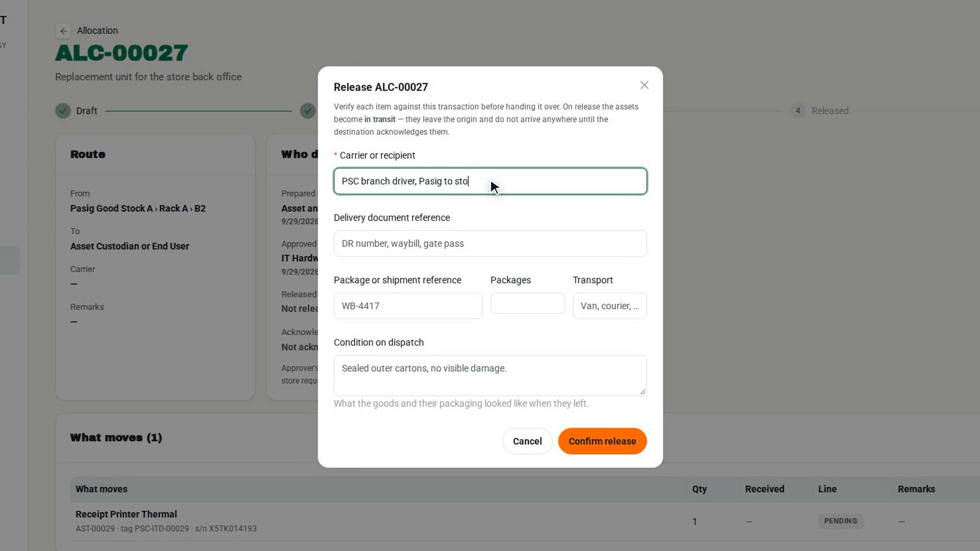Click the back arrow next to Allocation
The width and height of the screenshot is (980, 551).
(63, 31)
